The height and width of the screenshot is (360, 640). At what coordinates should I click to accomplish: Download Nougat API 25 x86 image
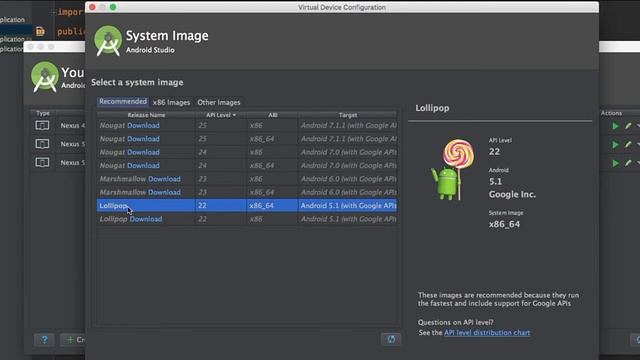[143, 125]
